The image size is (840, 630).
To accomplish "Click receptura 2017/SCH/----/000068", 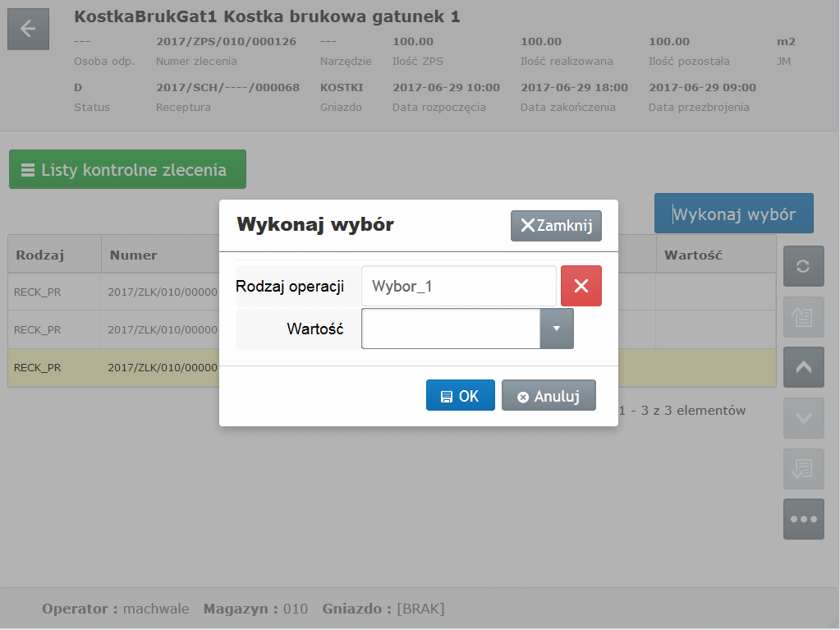I will pyautogui.click(x=227, y=87).
